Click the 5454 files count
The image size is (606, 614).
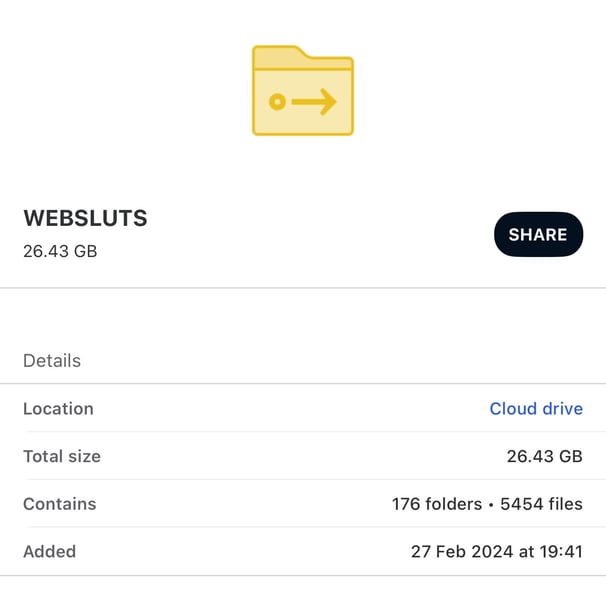pyautogui.click(x=541, y=504)
